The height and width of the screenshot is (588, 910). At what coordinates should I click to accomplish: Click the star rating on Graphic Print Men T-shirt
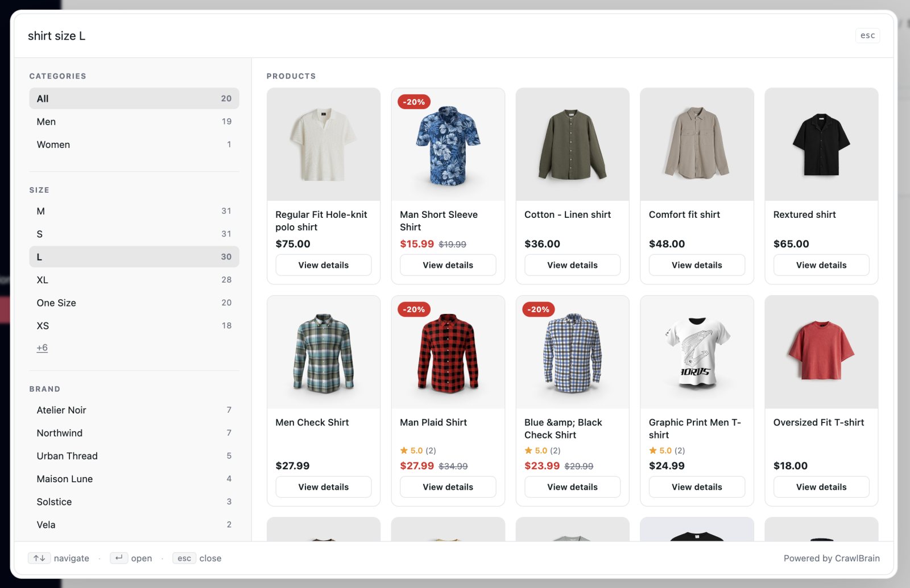click(667, 450)
